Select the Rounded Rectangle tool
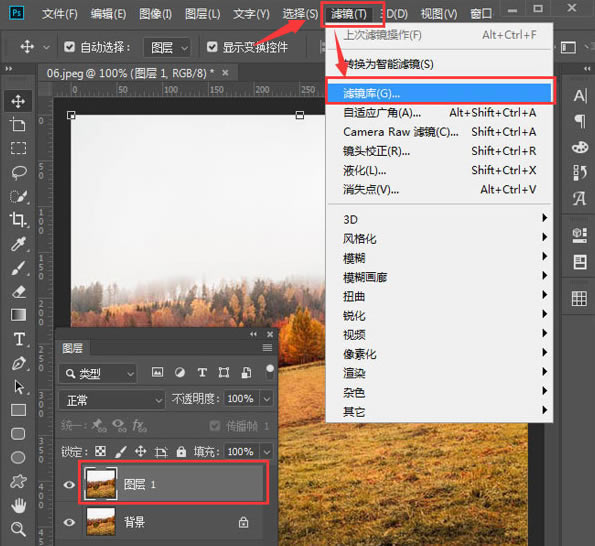 [18, 434]
